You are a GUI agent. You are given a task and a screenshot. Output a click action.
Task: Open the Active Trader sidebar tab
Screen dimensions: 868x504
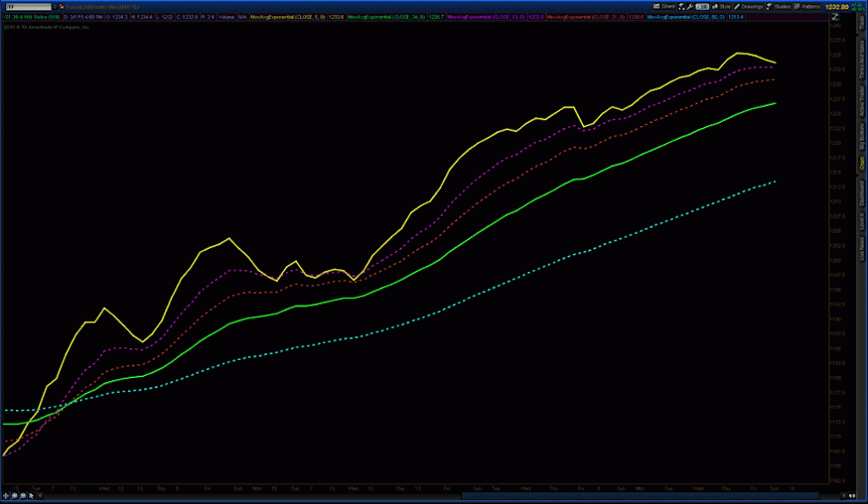[x=862, y=101]
